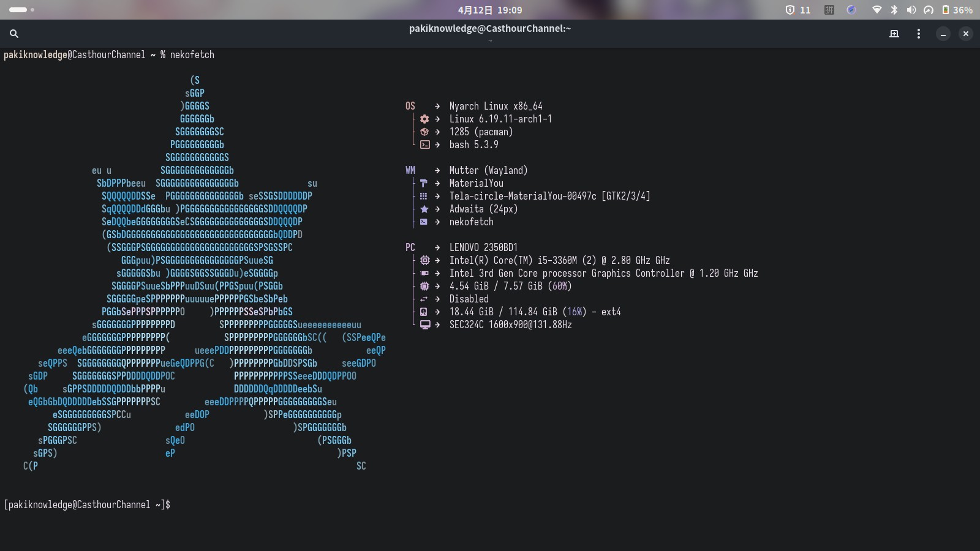This screenshot has height=551, width=980.
Task: Click the round purple tray app icon
Action: tap(851, 10)
